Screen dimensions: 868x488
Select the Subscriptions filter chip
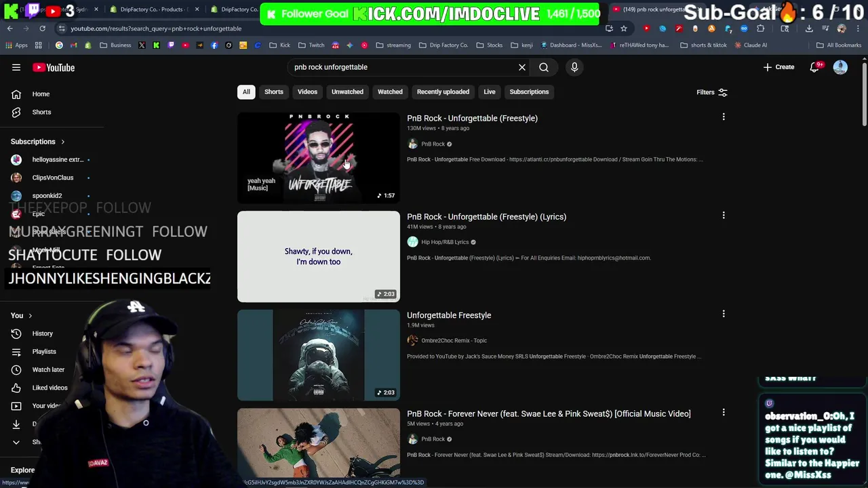point(529,91)
